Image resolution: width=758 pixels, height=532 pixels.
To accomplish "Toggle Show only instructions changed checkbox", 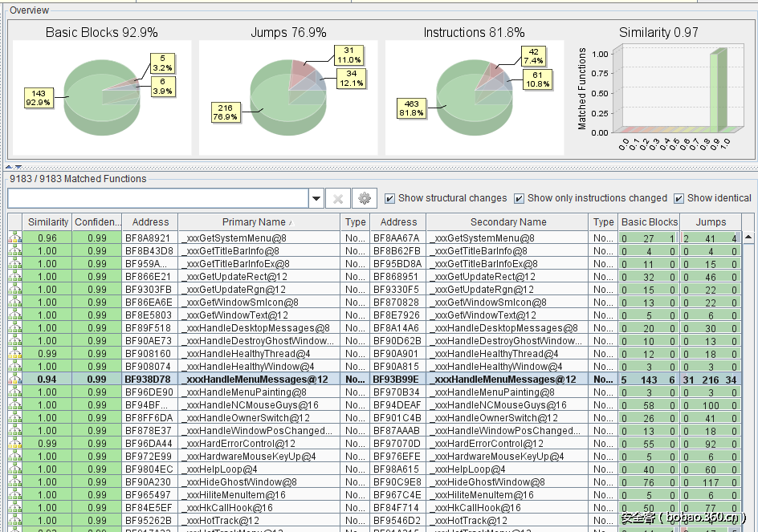I will coord(520,198).
